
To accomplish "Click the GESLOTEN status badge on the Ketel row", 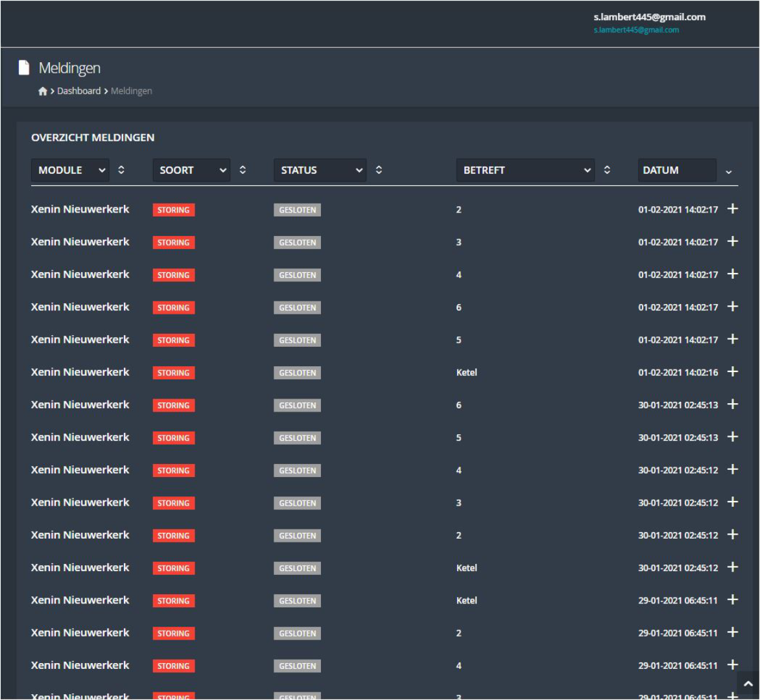I will (x=297, y=372).
